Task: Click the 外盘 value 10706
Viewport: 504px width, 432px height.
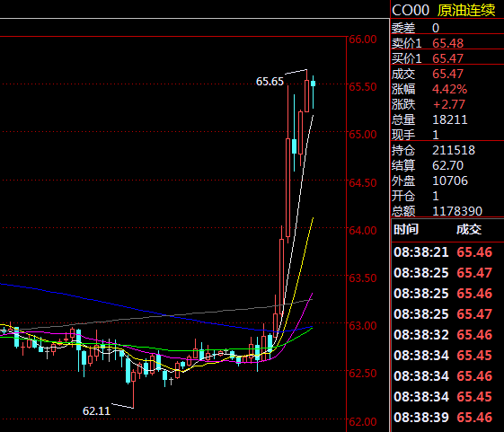Action: click(x=450, y=181)
